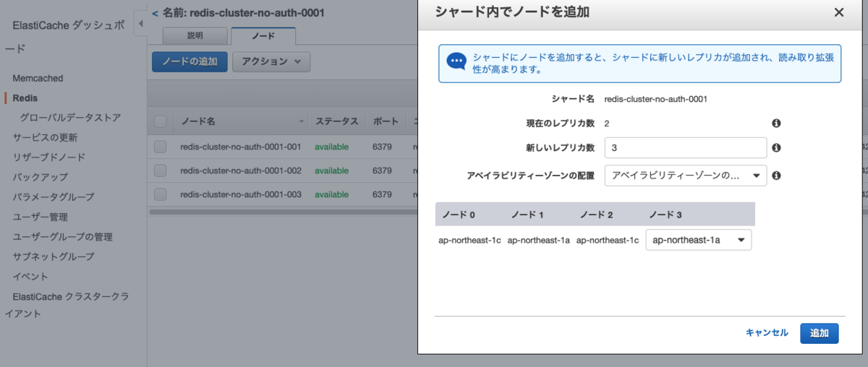Click node name redis-cluster-no-auth-0001-003
Image resolution: width=868 pixels, height=367 pixels.
240,194
